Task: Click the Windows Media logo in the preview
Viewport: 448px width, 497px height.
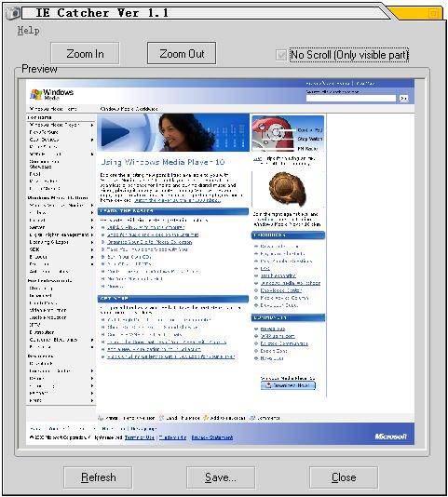Action: pos(52,94)
